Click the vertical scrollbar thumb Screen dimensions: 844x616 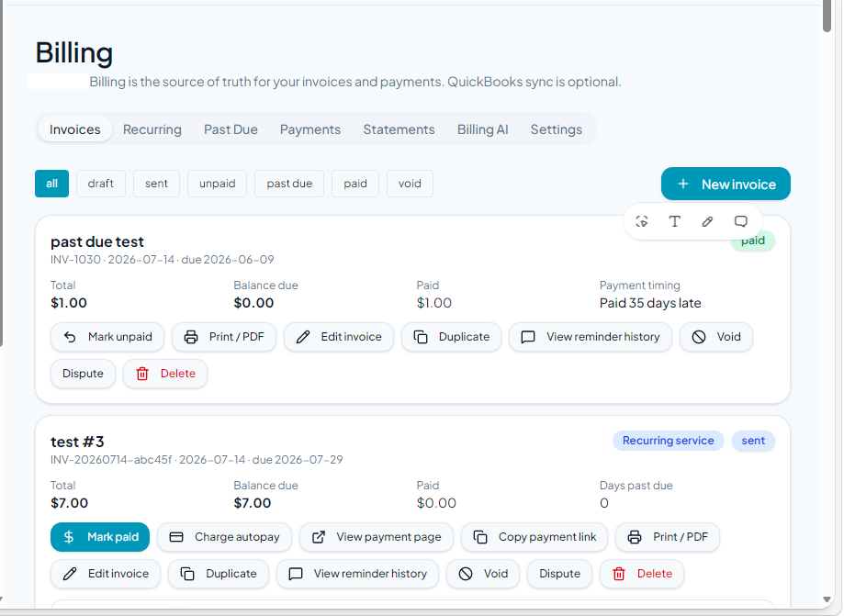(x=827, y=17)
